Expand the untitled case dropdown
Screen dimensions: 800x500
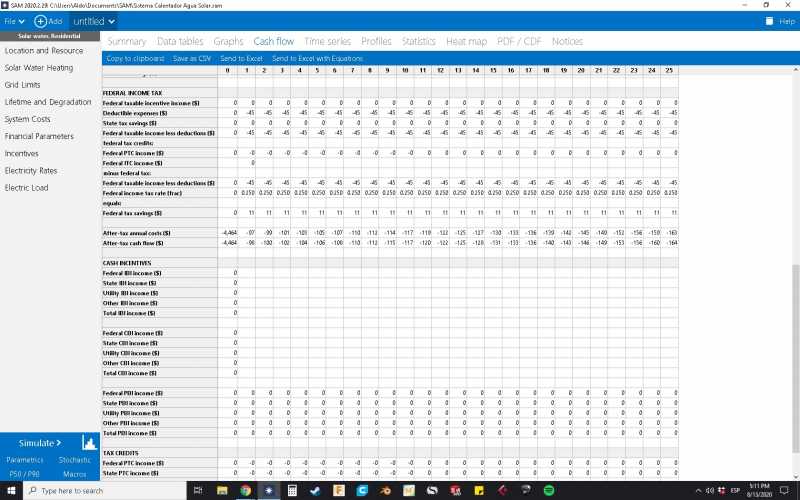(95, 21)
